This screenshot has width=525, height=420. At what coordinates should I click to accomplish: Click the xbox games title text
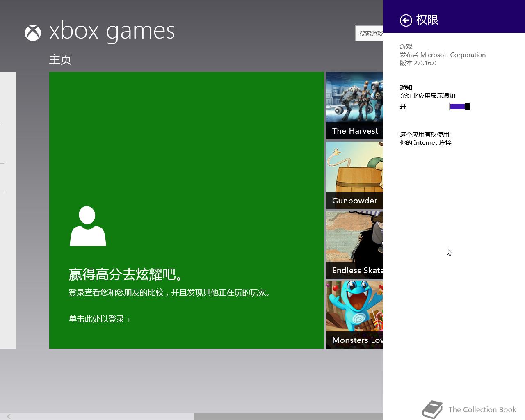112,31
